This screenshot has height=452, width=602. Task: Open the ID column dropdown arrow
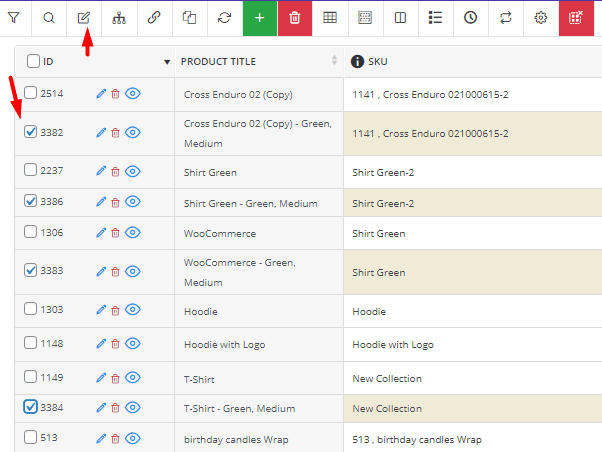click(x=167, y=62)
